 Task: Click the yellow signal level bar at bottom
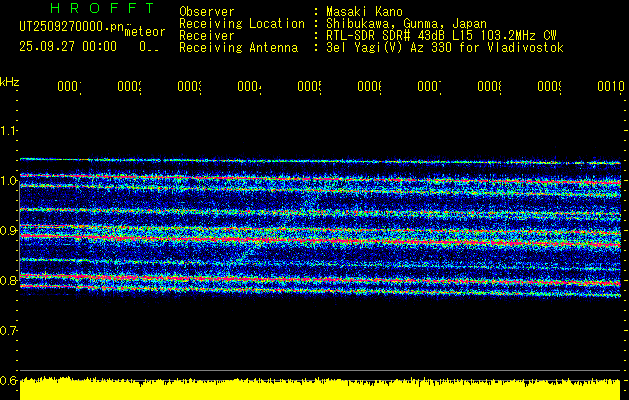coord(320,390)
